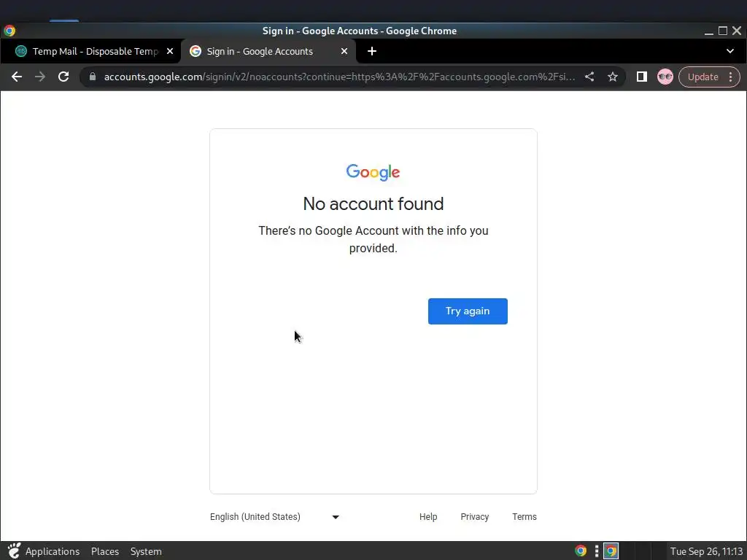Viewport: 747px width, 560px height.
Task: Click the Try again button
Action: 468,311
